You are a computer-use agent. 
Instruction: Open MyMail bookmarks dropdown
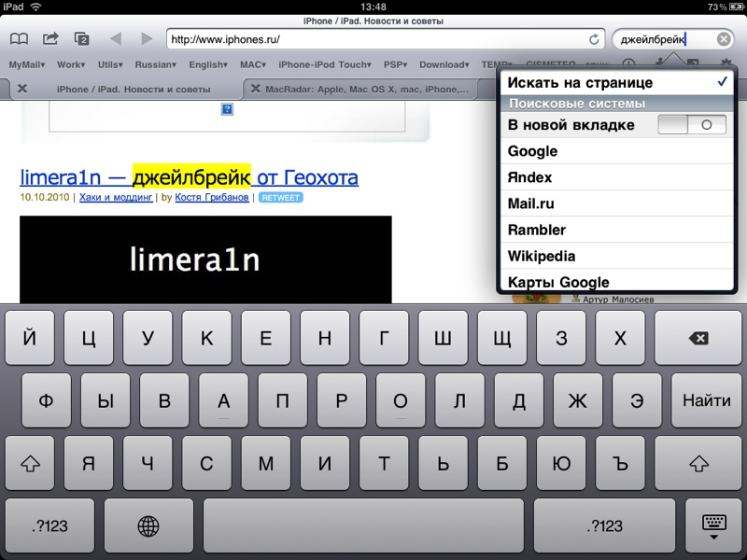pyautogui.click(x=27, y=64)
